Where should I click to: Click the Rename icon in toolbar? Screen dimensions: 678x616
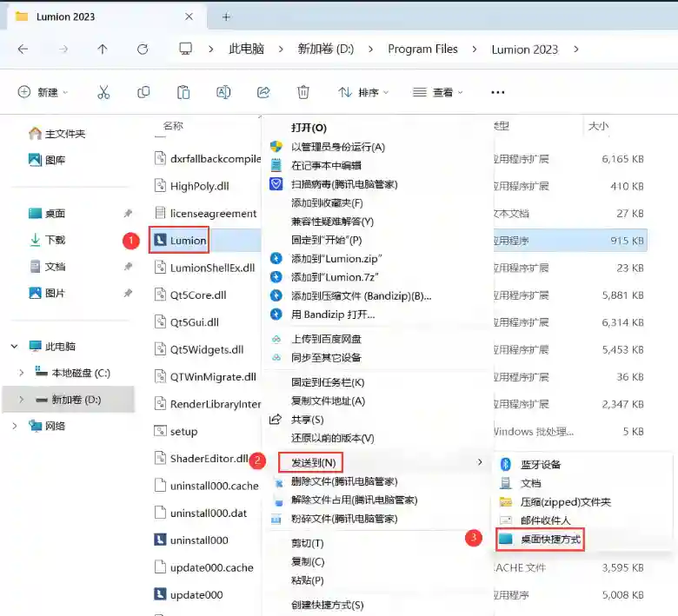coord(223,92)
